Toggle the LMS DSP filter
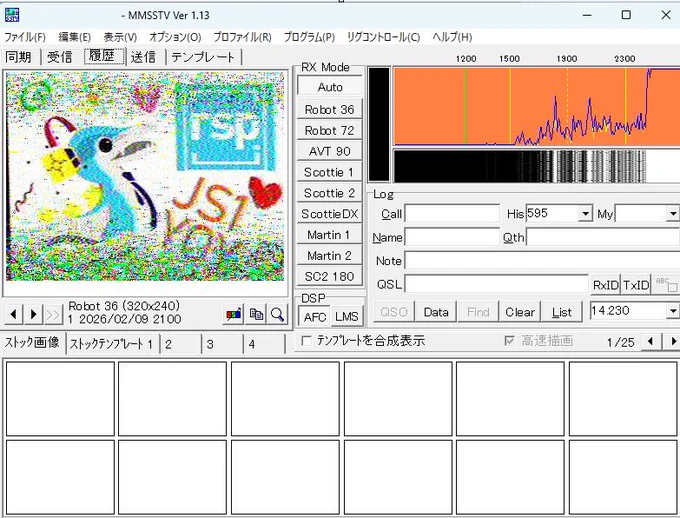The image size is (680, 518). coord(347,317)
